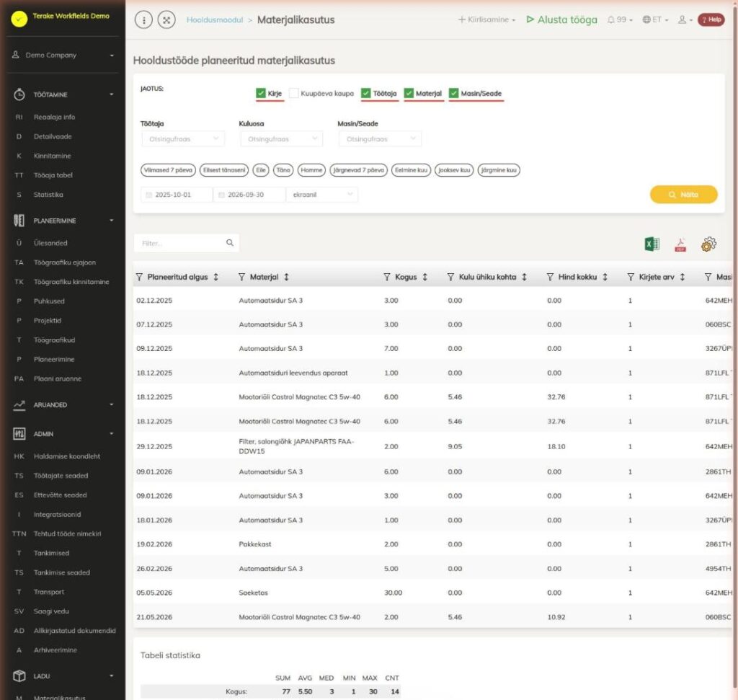Uncheck the Töötaja checkbox
The height and width of the screenshot is (700, 738).
(x=365, y=93)
